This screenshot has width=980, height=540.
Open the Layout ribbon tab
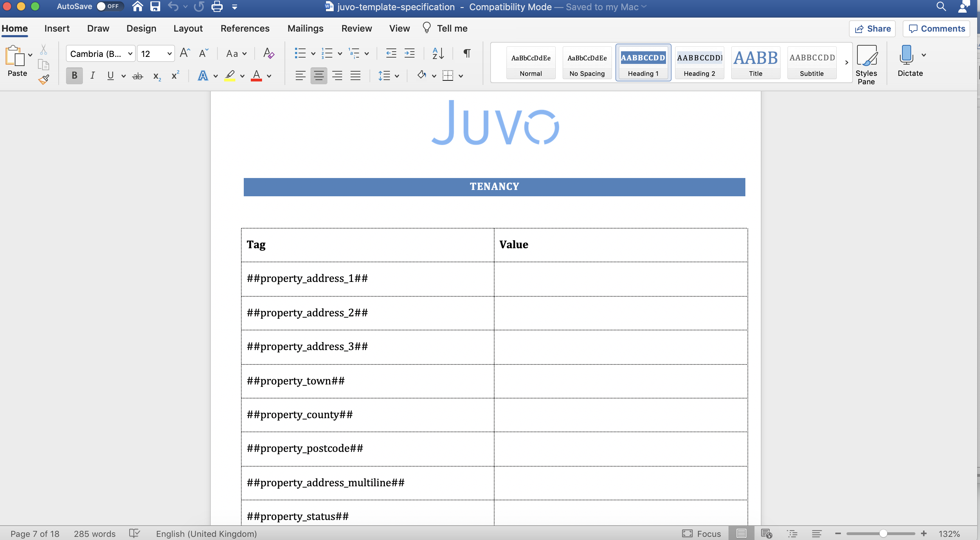[188, 28]
